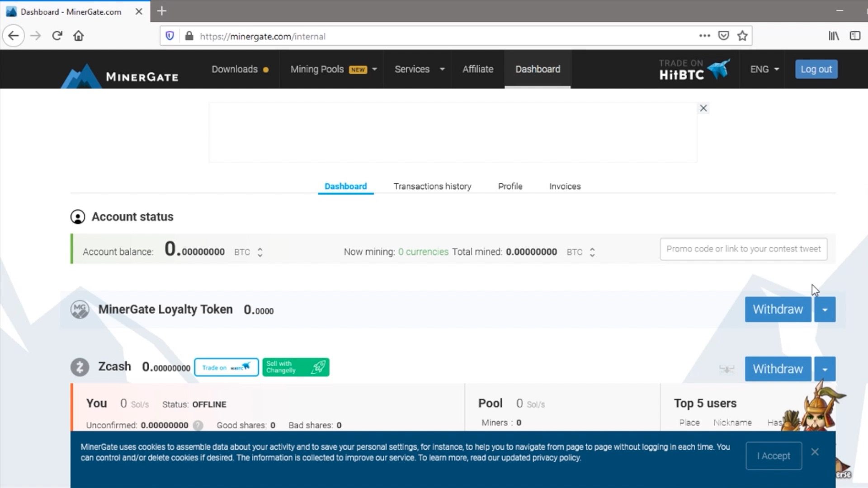This screenshot has height=488, width=868.
Task: Click Sell with Changelly rocket button
Action: [x=296, y=367]
